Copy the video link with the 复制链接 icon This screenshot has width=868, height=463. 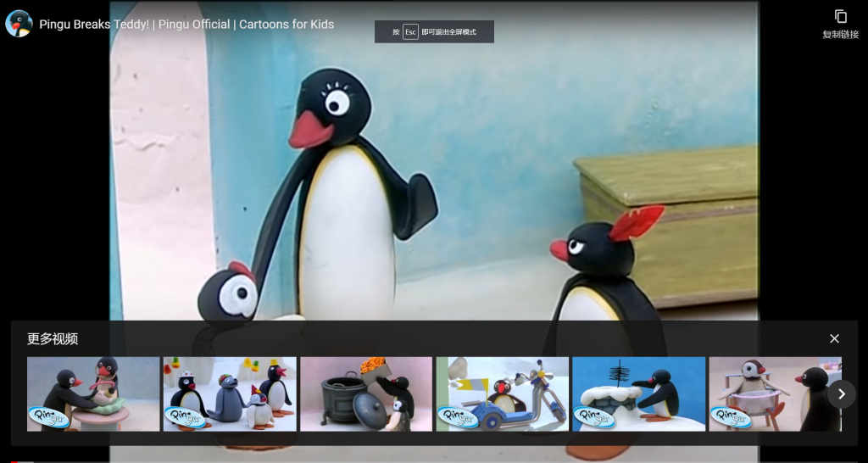click(x=840, y=25)
